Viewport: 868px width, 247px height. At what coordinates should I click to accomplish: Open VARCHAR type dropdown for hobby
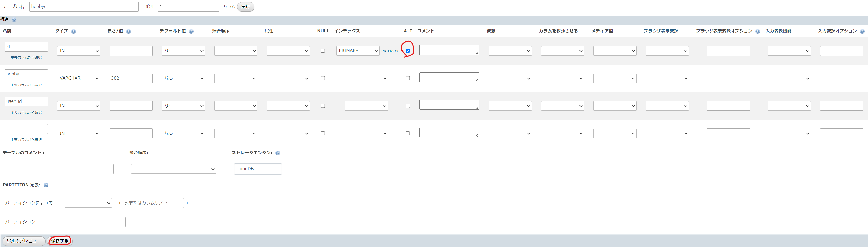coord(78,78)
